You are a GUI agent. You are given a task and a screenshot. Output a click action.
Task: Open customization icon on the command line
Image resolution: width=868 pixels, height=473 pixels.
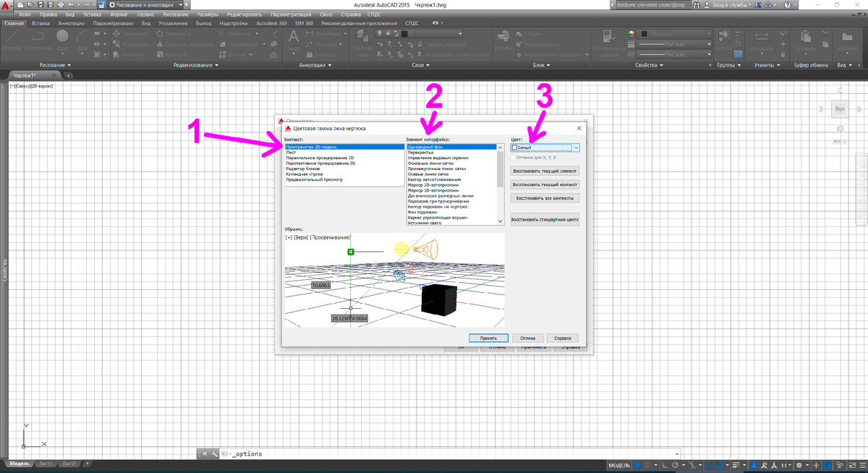(x=215, y=453)
